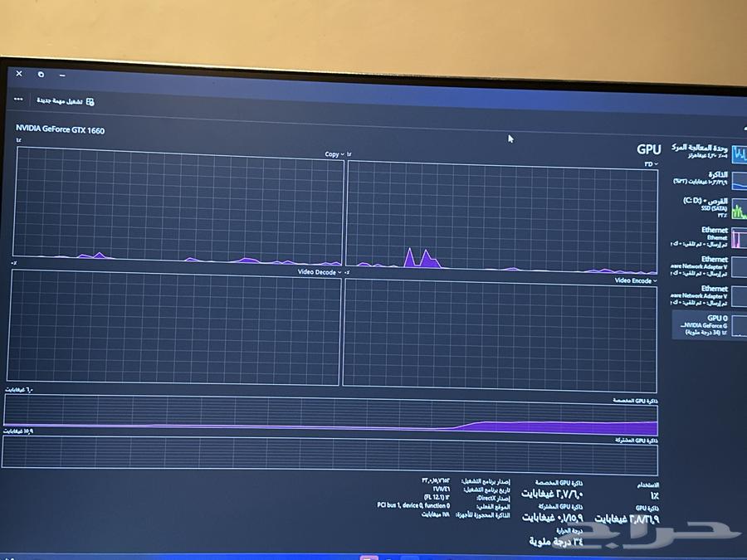Click the 'الموقع الفعلي:' physical location label
This screenshot has height=560, width=747.
[493, 507]
